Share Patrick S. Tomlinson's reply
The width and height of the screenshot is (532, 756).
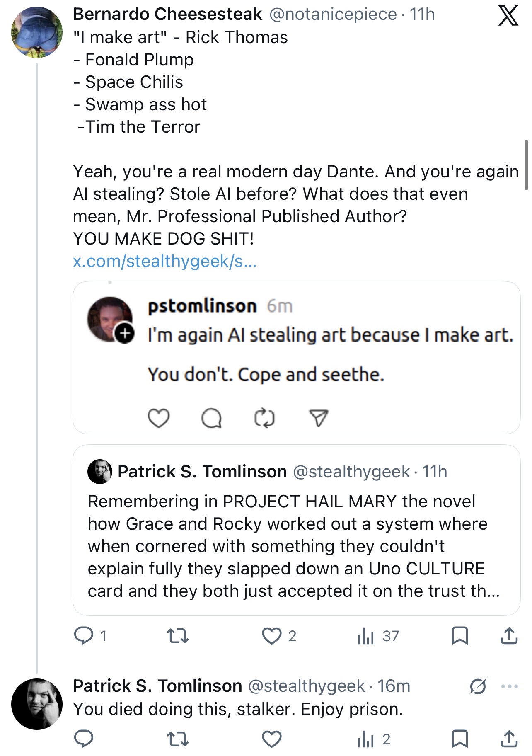tap(509, 739)
